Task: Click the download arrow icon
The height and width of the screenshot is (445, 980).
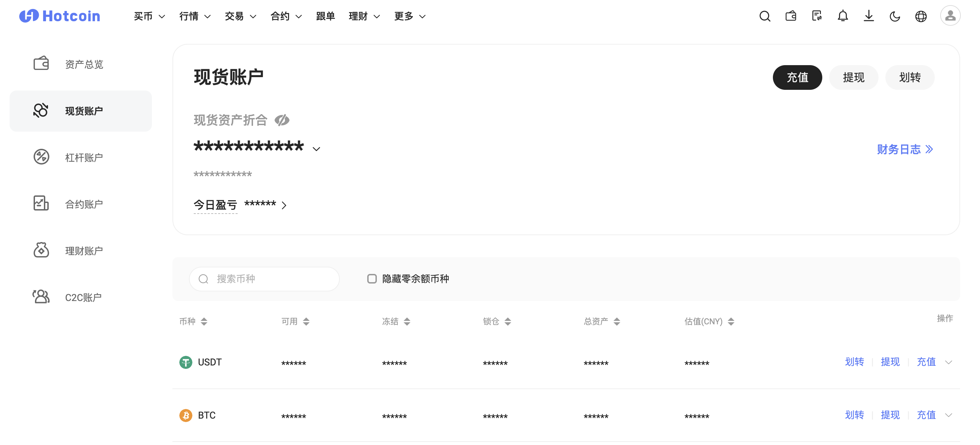Action: coord(869,16)
